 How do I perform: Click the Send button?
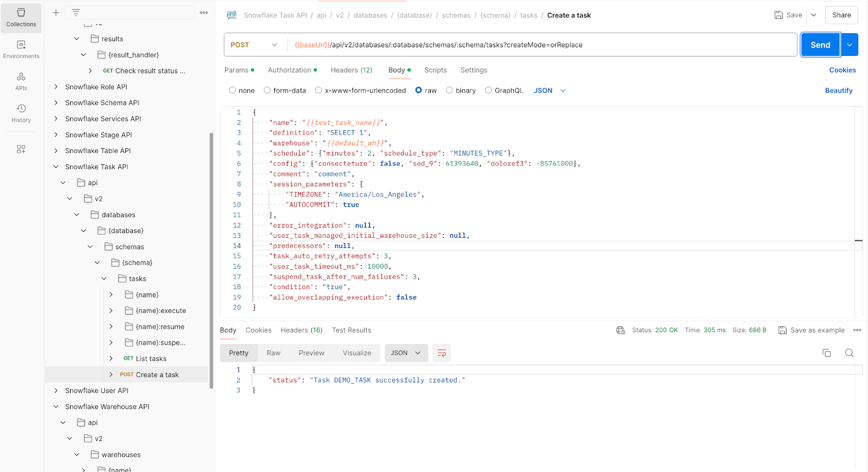coord(820,45)
